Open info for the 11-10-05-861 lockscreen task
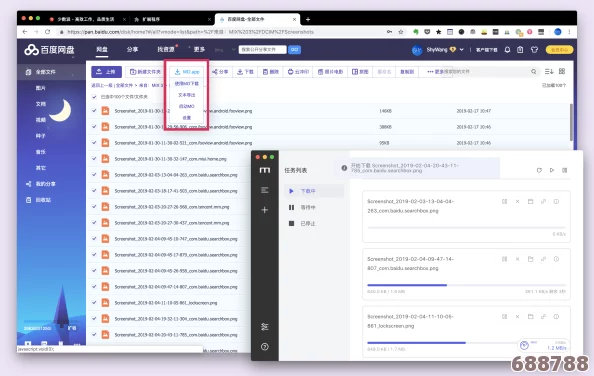Screen dimensions: 594x376 click(x=556, y=317)
